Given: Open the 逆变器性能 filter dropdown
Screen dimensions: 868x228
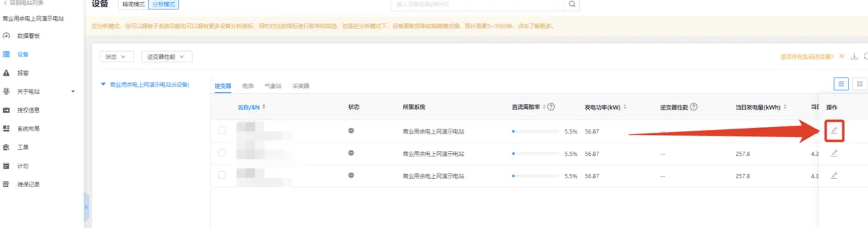Looking at the screenshot, I should pyautogui.click(x=166, y=56).
